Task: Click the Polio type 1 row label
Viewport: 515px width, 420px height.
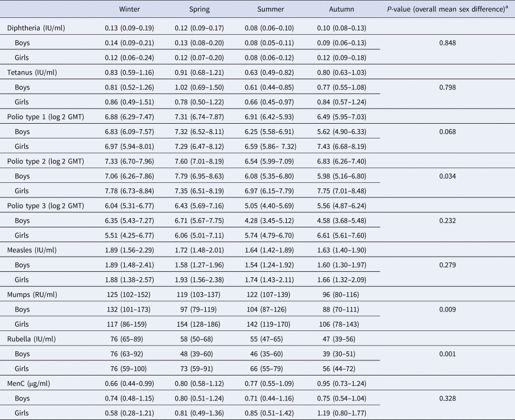Action: (46, 116)
